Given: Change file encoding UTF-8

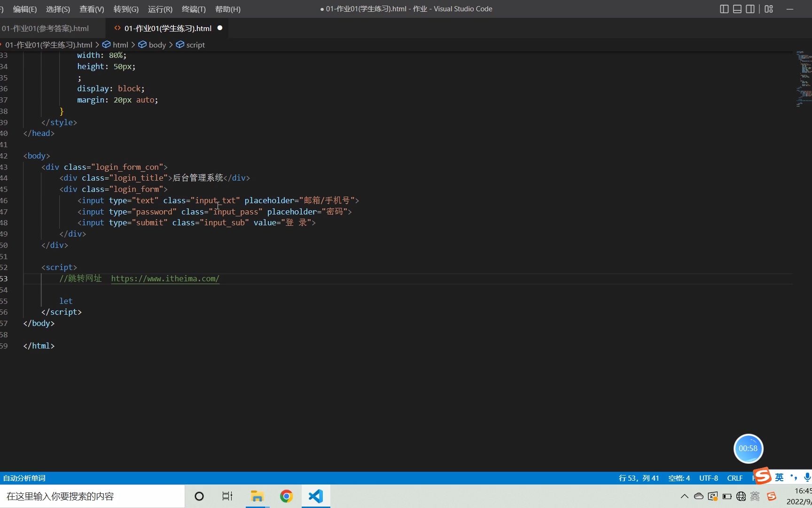Looking at the screenshot, I should pyautogui.click(x=708, y=478).
